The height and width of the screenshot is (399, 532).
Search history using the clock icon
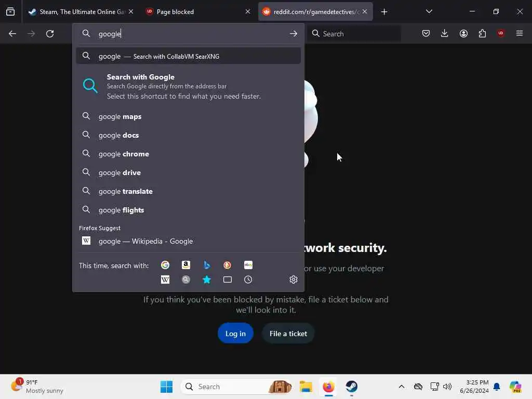coord(248,280)
